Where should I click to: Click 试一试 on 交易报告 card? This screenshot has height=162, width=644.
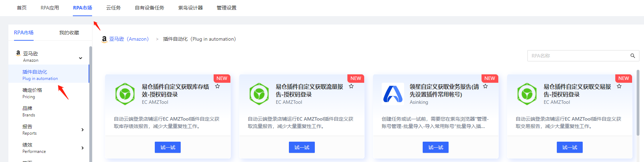pyautogui.click(x=570, y=147)
